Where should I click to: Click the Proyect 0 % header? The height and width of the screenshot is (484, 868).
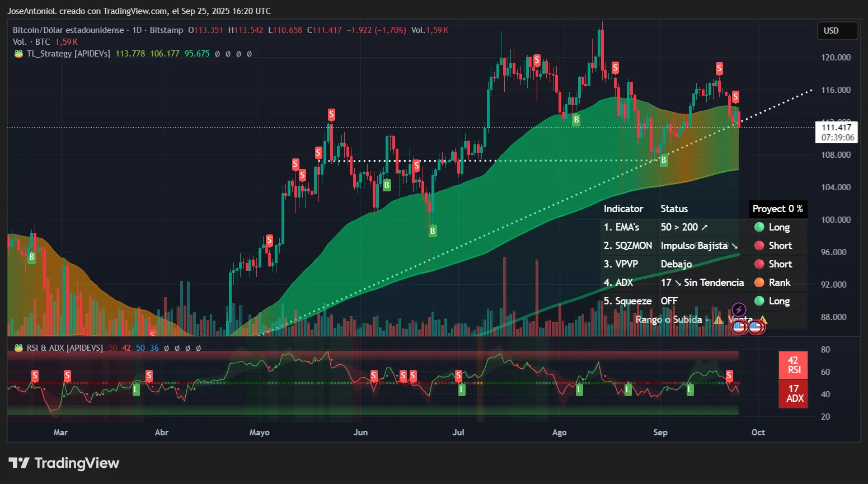click(x=778, y=209)
